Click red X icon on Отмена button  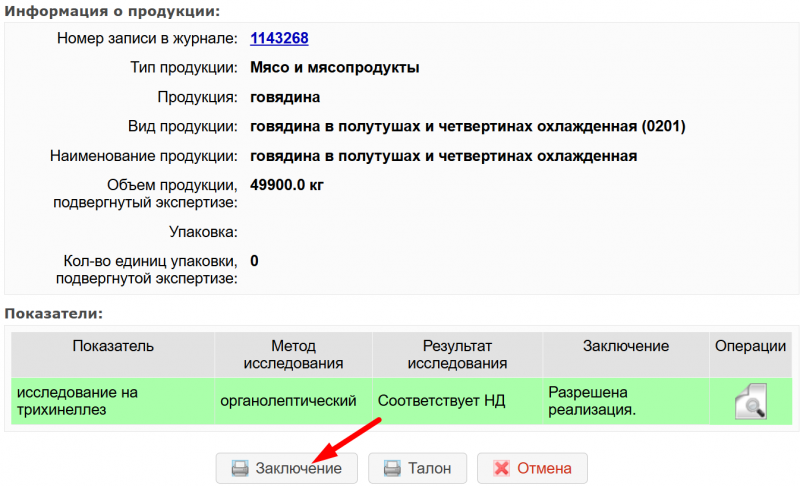click(x=501, y=468)
